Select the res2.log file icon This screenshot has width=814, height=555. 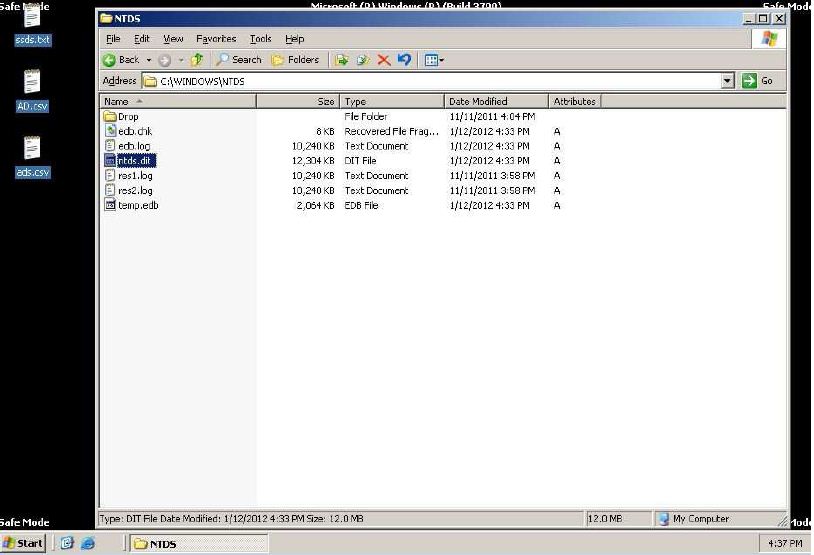click(110, 190)
